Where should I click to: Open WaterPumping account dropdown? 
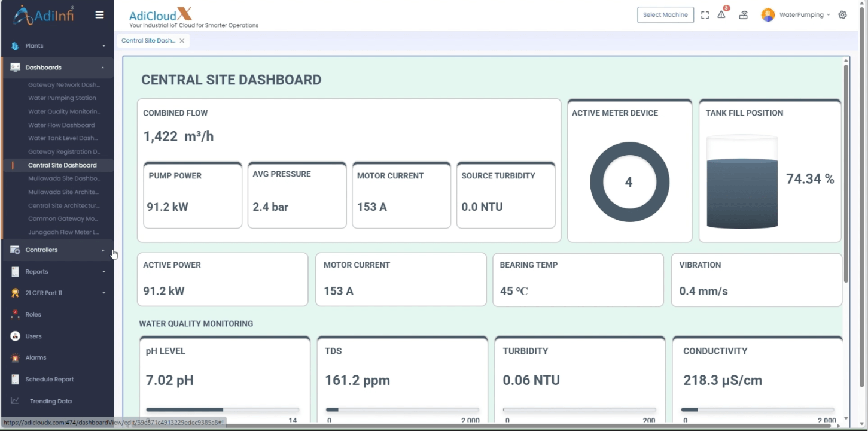(805, 15)
